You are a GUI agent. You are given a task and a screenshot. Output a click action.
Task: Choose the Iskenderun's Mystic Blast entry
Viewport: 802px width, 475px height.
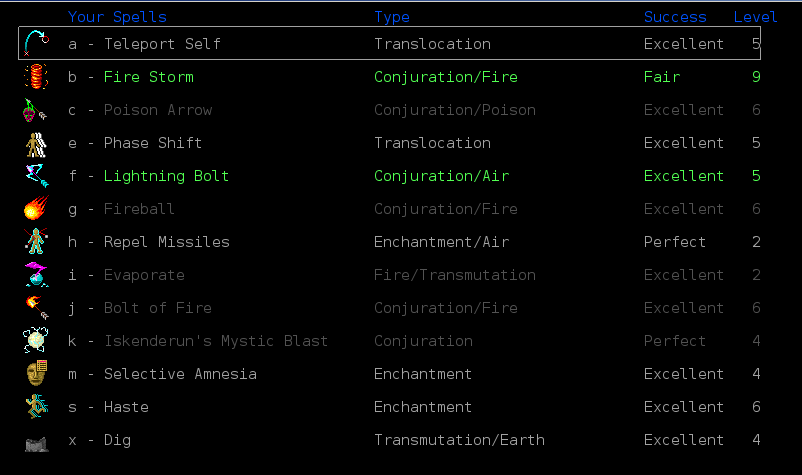coord(215,341)
